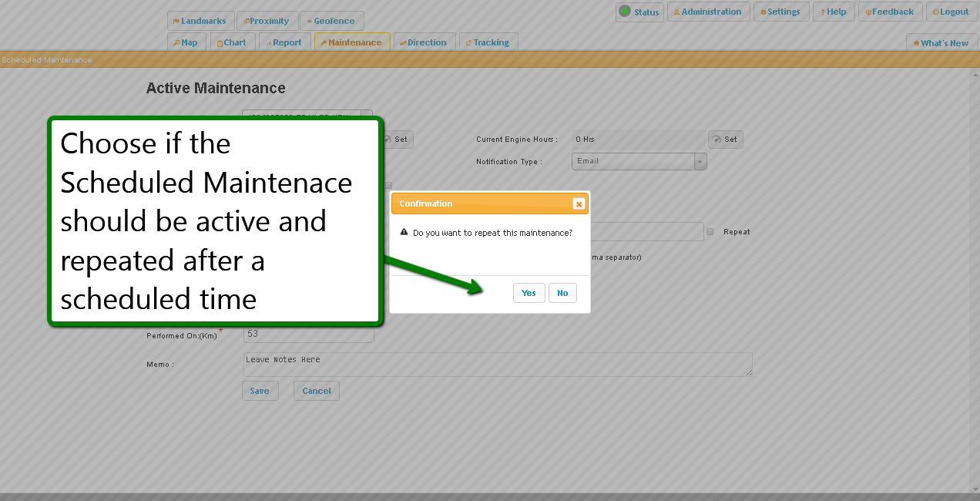Click the green Status indicator icon
Image resolution: width=980 pixels, height=501 pixels.
625,12
